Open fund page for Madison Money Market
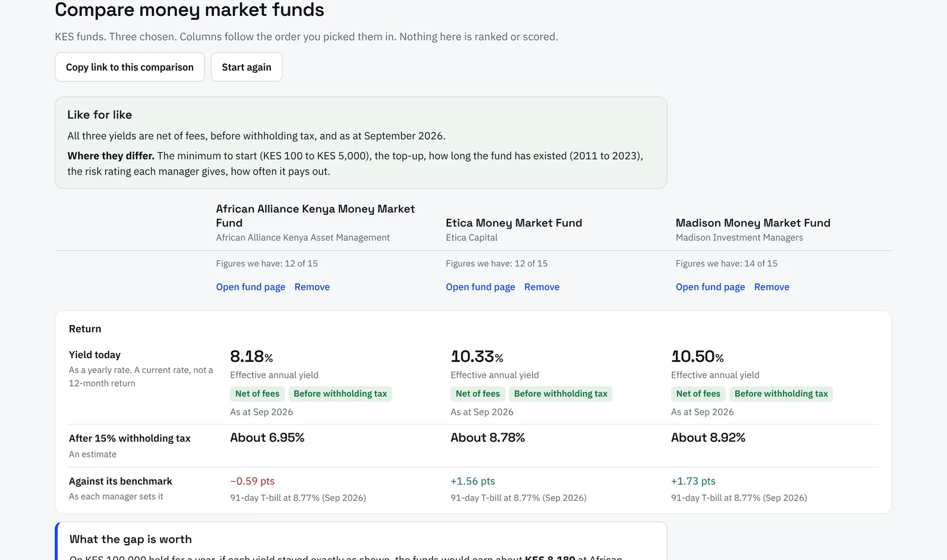Screen dimensions: 947x560 click(710, 287)
